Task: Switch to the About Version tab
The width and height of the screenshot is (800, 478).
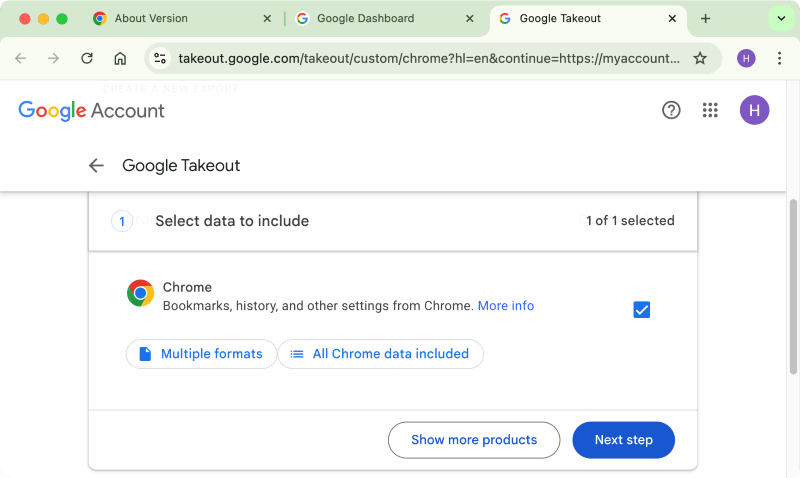Action: tap(181, 18)
